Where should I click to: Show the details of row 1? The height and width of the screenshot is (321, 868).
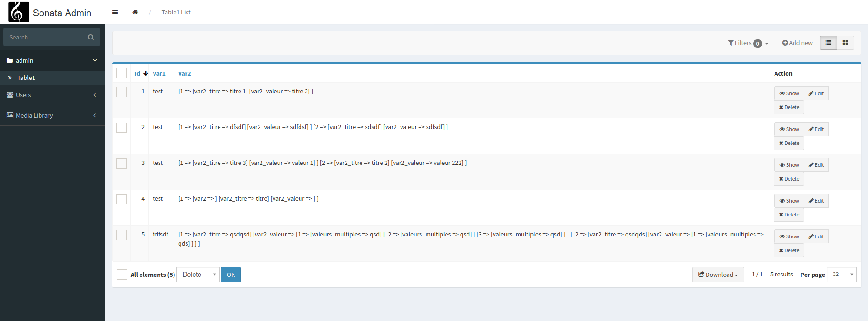(x=789, y=93)
